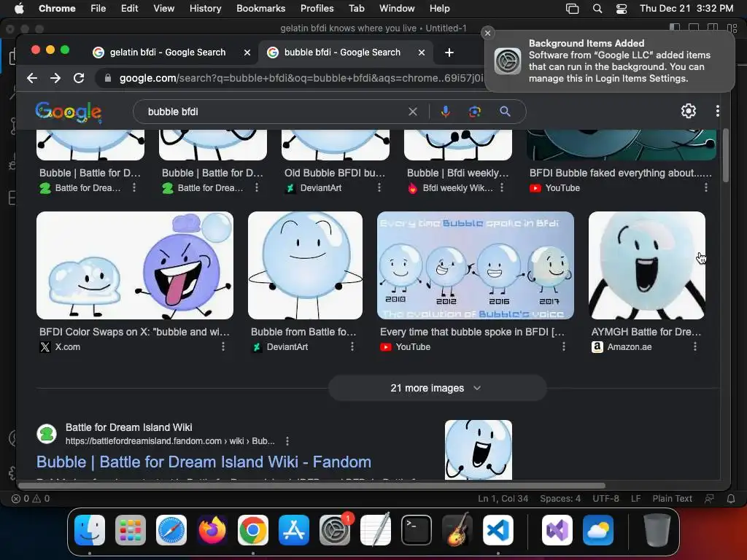The width and height of the screenshot is (747, 560).
Task: Open Terminal from the Dock
Action: [x=417, y=530]
